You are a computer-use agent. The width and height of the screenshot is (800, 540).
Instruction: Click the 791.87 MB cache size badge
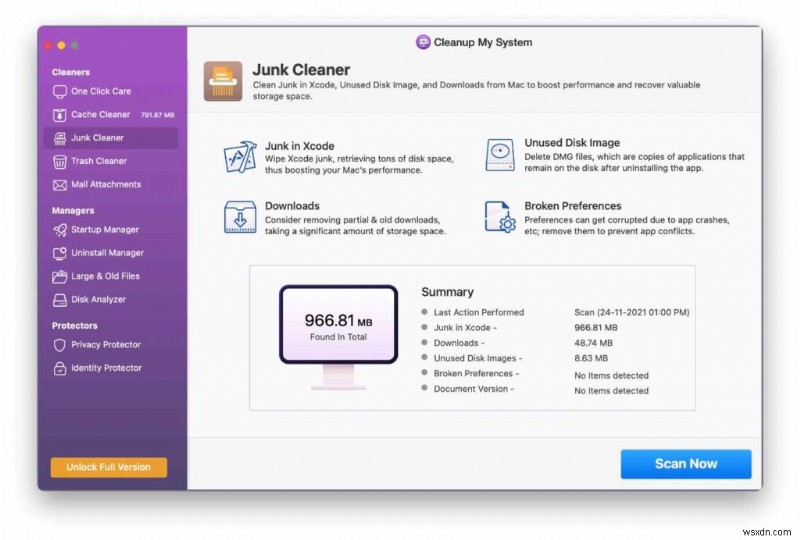158,115
